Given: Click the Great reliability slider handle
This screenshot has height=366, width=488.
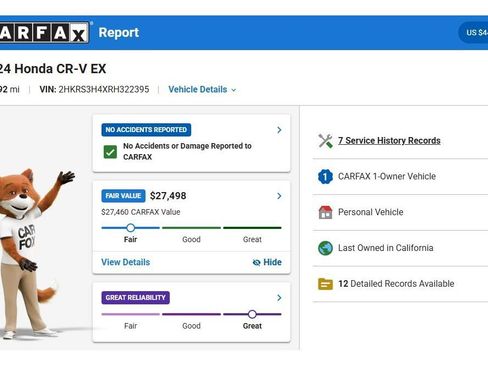Looking at the screenshot, I should click(x=252, y=314).
